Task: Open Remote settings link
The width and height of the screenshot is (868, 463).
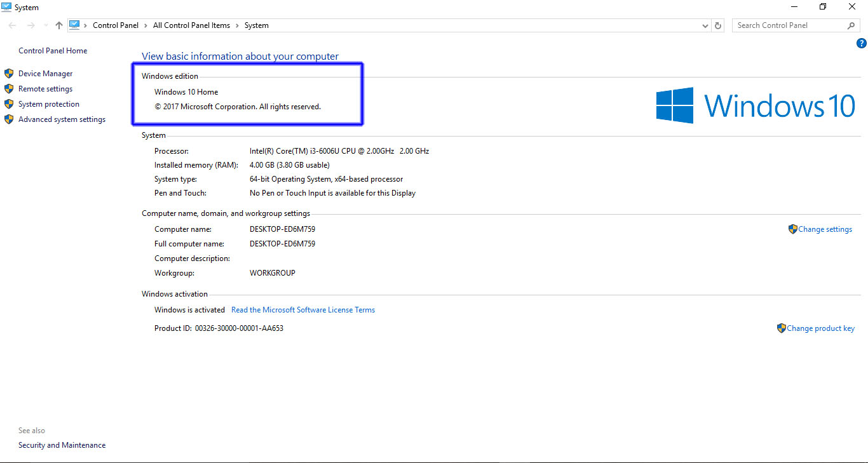Action: (x=46, y=89)
